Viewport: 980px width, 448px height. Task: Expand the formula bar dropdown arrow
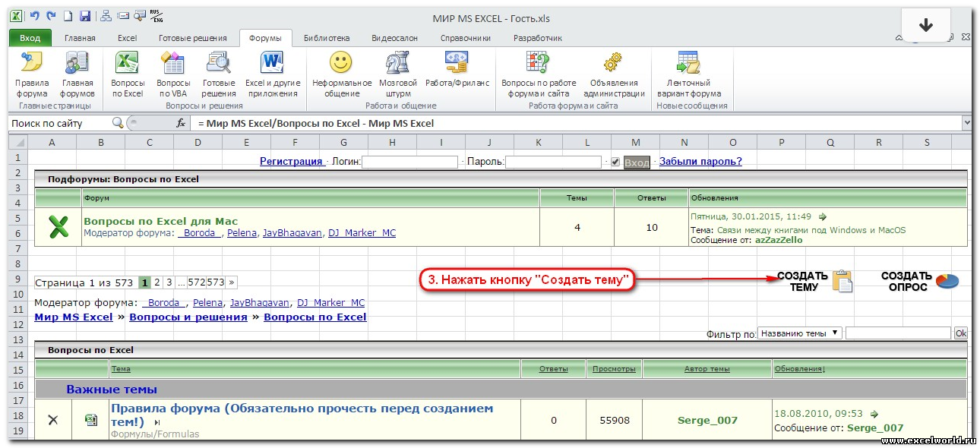(966, 122)
